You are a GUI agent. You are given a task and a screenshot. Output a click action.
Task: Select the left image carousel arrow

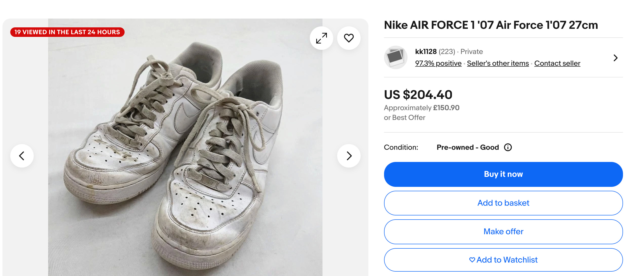(x=22, y=156)
